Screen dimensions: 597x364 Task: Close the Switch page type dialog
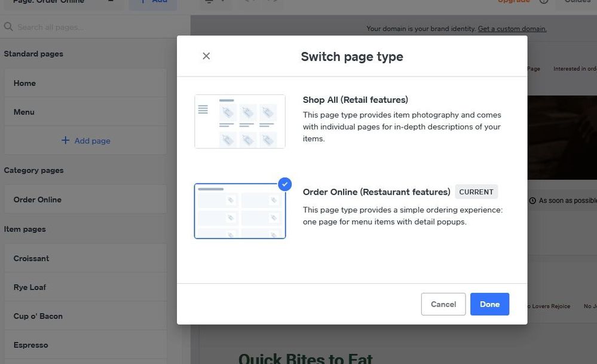coord(206,56)
